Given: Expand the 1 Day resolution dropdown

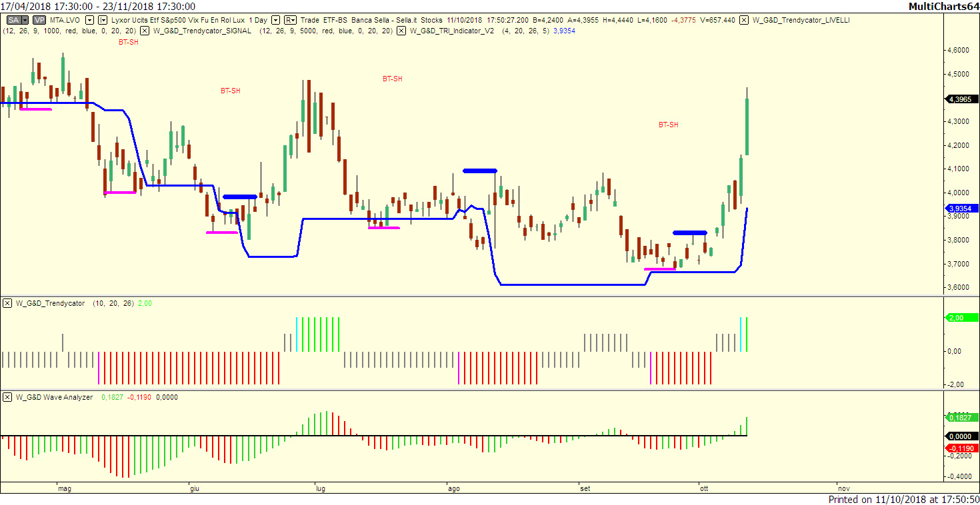Looking at the screenshot, I should 275,20.
